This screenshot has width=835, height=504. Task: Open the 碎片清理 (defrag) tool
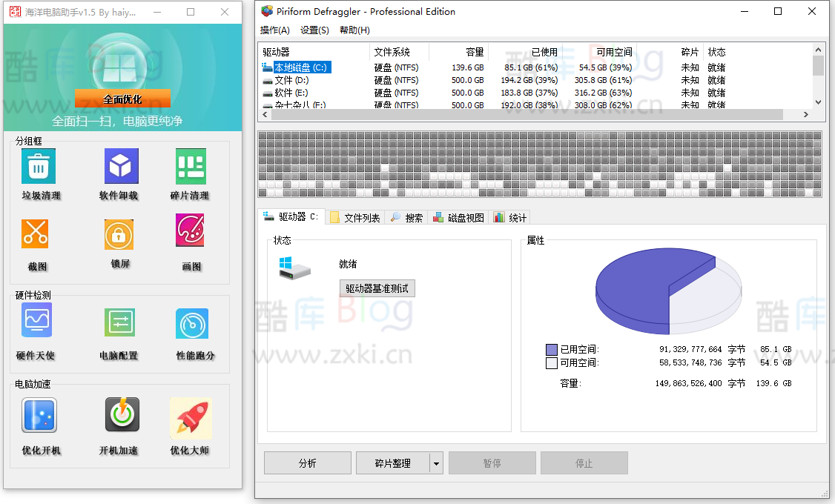click(191, 175)
